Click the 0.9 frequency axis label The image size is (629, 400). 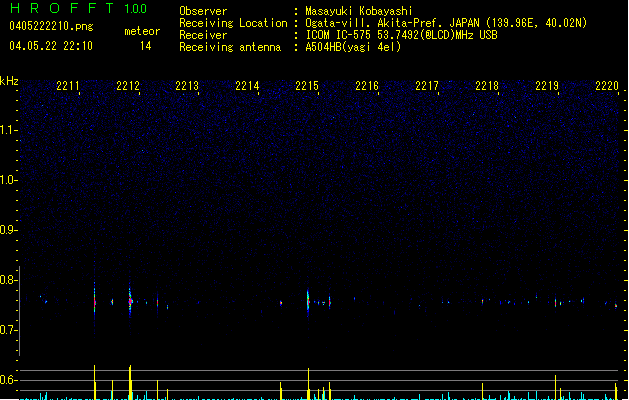tap(8, 230)
